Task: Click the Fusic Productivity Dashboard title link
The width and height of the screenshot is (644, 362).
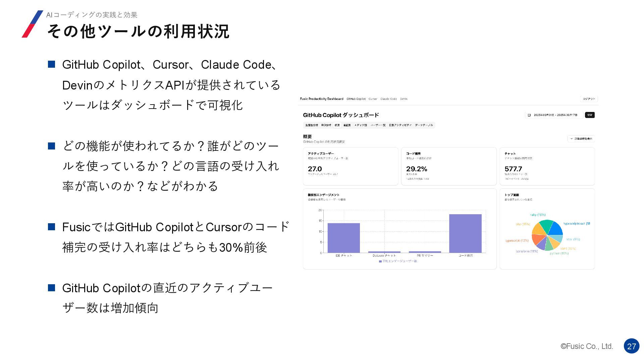Action: pos(322,99)
